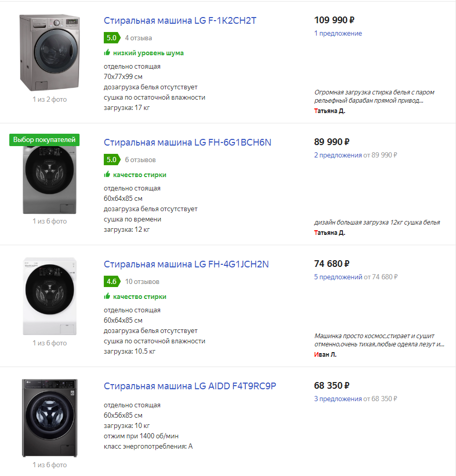Open the '10 отзывов' reviews link

(142, 281)
